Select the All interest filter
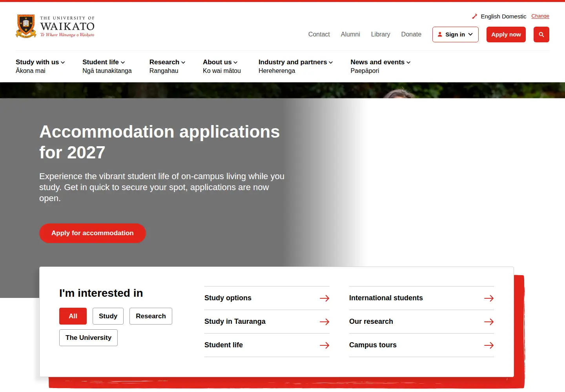Viewport: 565px width, 392px height. tap(73, 316)
